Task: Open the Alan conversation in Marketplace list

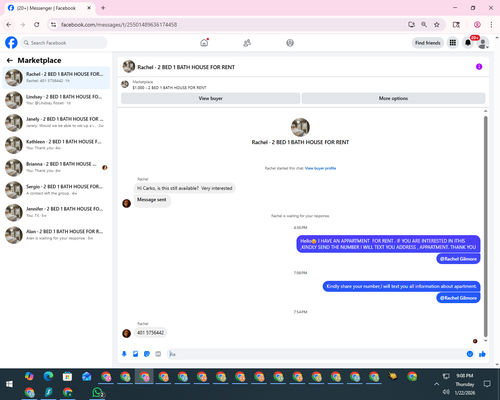Action: pos(56,235)
